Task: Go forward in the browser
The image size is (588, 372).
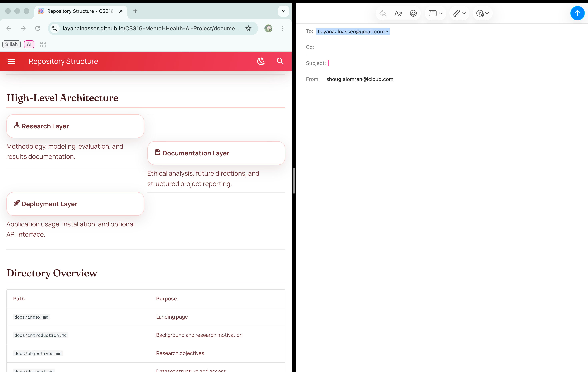Action: (x=23, y=29)
